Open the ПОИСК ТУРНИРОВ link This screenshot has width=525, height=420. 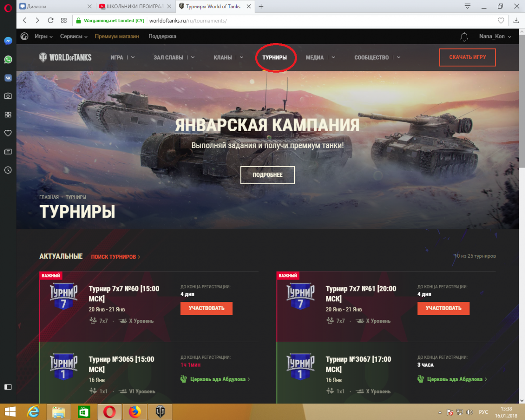pyautogui.click(x=115, y=257)
